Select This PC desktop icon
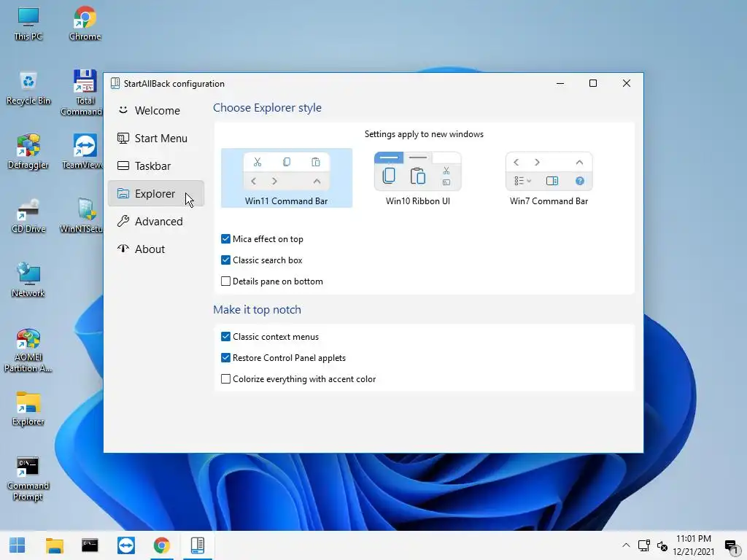 pyautogui.click(x=28, y=24)
